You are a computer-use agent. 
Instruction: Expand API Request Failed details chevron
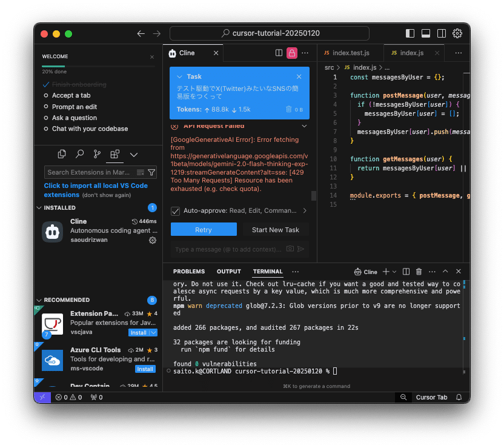[x=304, y=126]
